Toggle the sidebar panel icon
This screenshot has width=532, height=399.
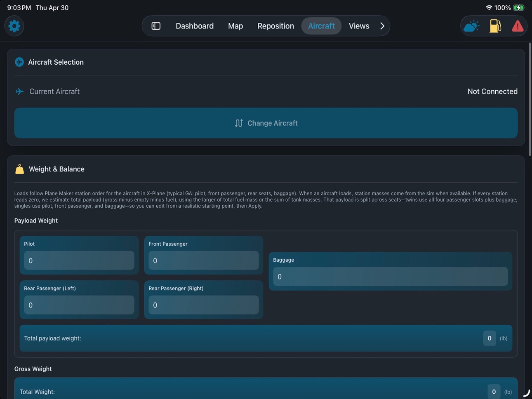click(156, 26)
